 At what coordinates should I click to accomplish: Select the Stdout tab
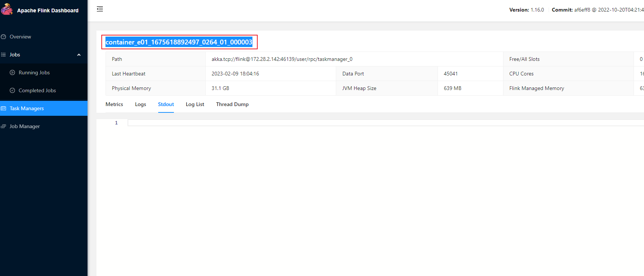click(x=166, y=104)
